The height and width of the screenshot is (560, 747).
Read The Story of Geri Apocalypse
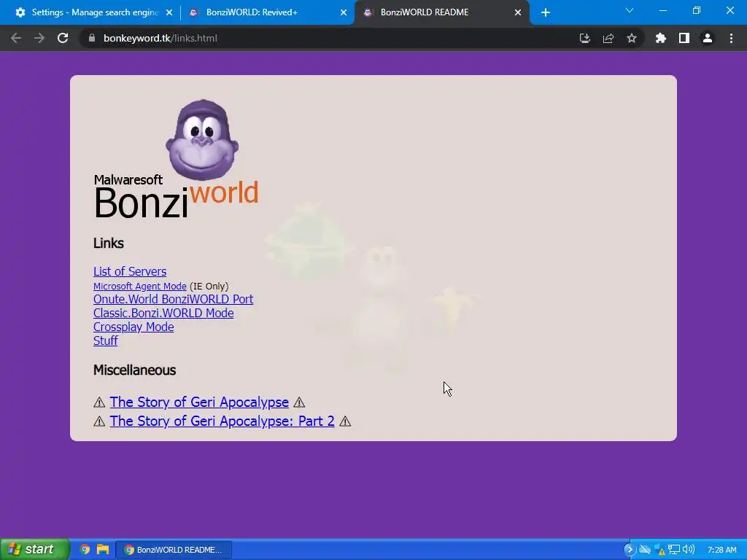199,402
